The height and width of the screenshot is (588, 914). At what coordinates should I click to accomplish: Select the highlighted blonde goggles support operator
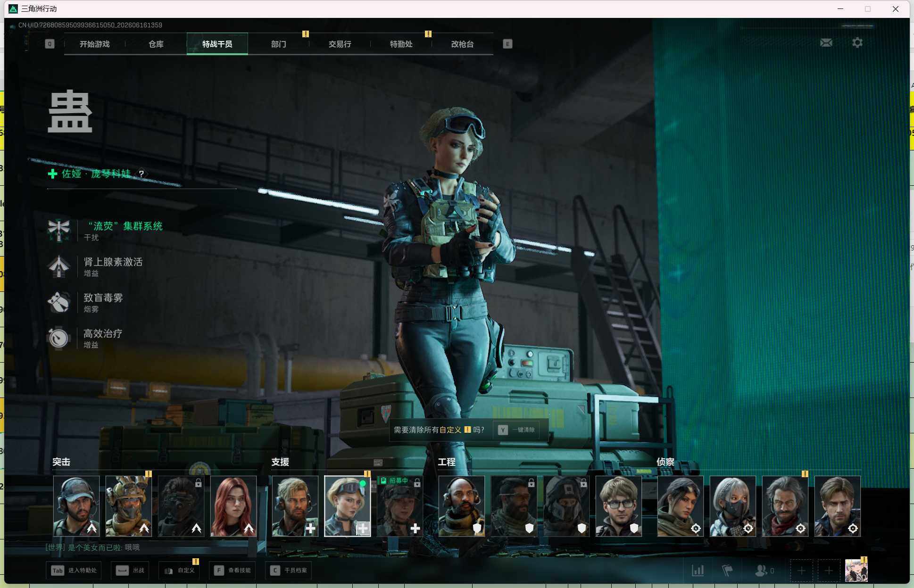[x=348, y=506]
